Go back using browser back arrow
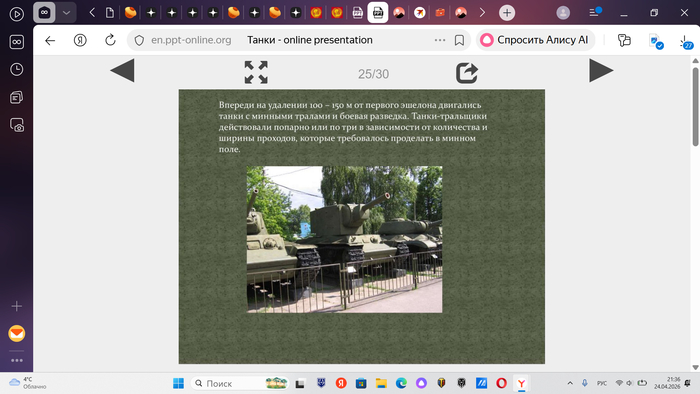Screen dimensions: 700x394 click(x=50, y=40)
